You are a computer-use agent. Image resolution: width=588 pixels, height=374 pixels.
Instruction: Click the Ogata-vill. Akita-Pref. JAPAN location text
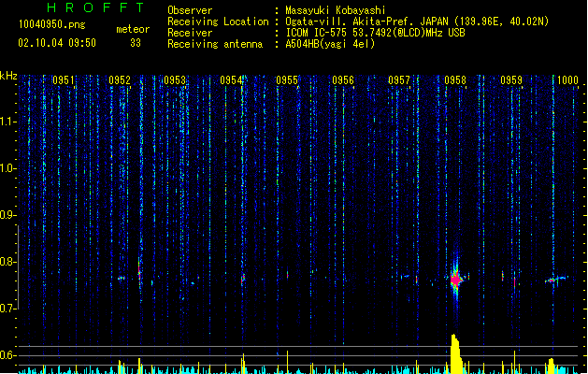point(417,22)
